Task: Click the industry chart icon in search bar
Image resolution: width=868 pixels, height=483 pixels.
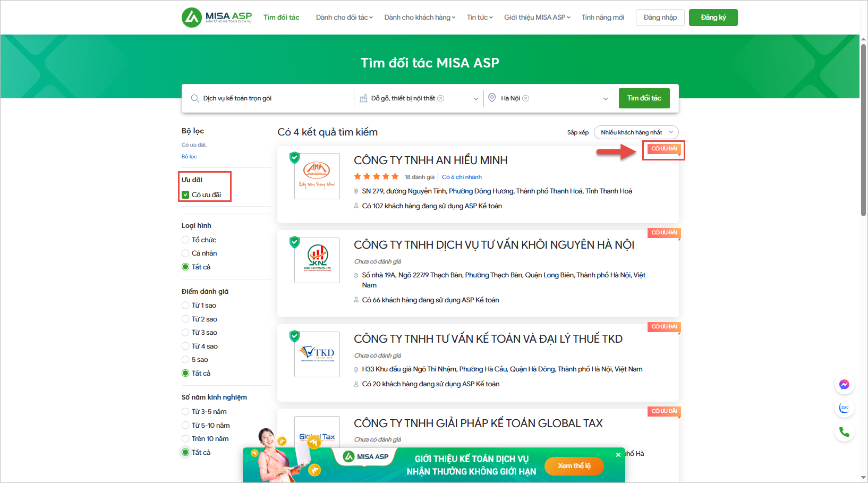Action: point(363,98)
